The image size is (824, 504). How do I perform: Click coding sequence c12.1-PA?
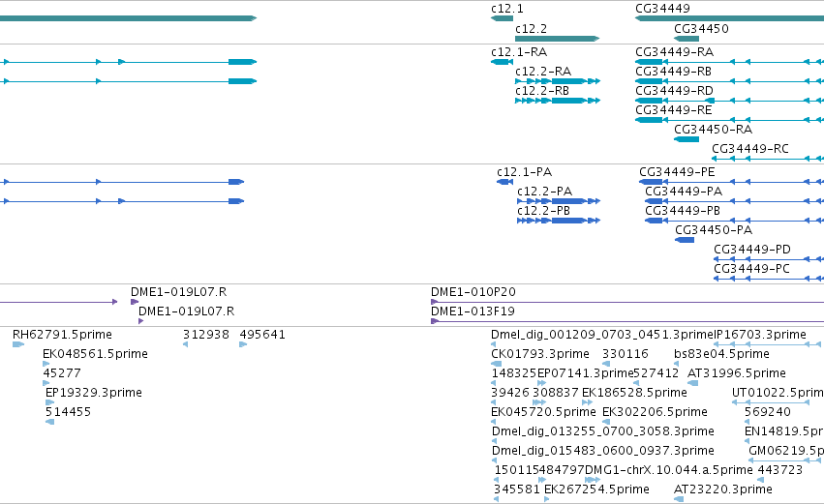pos(504,182)
